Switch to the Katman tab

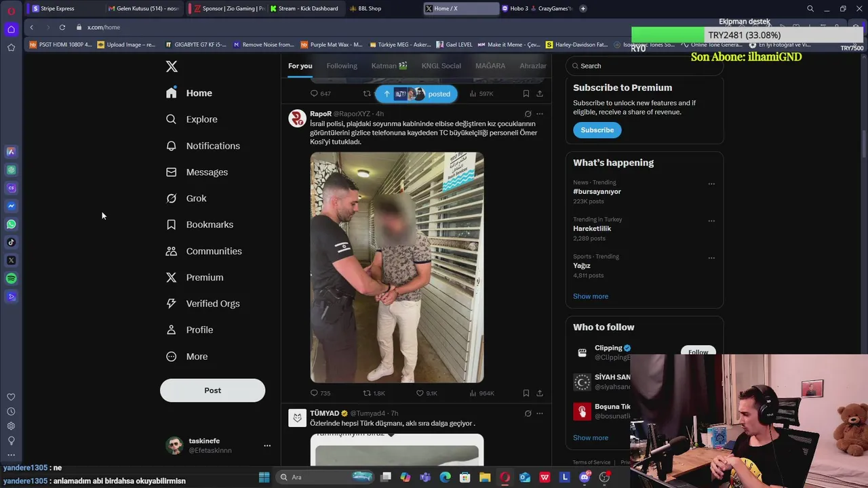coord(389,66)
